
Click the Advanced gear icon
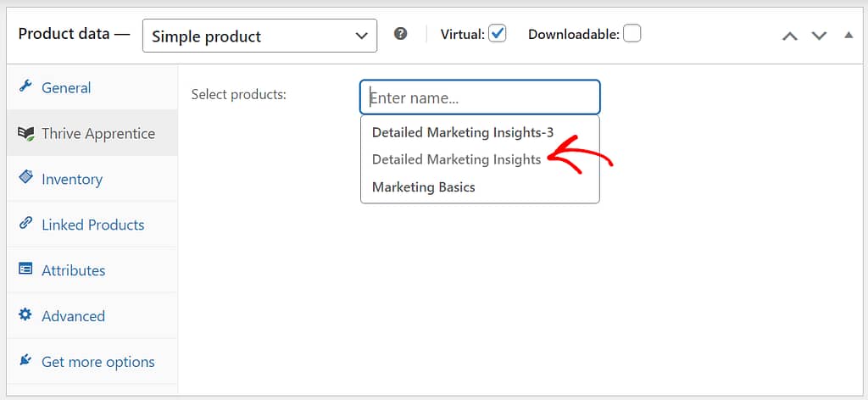click(x=25, y=314)
